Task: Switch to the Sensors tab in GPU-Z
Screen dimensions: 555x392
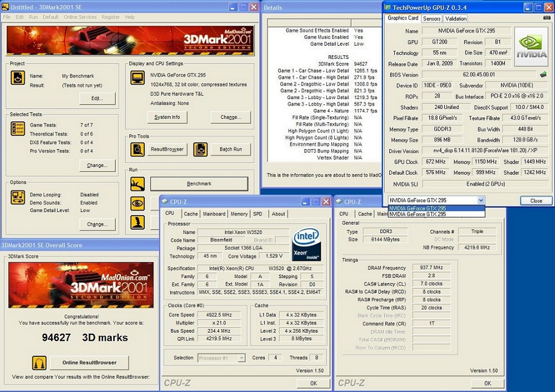Action: pos(432,19)
